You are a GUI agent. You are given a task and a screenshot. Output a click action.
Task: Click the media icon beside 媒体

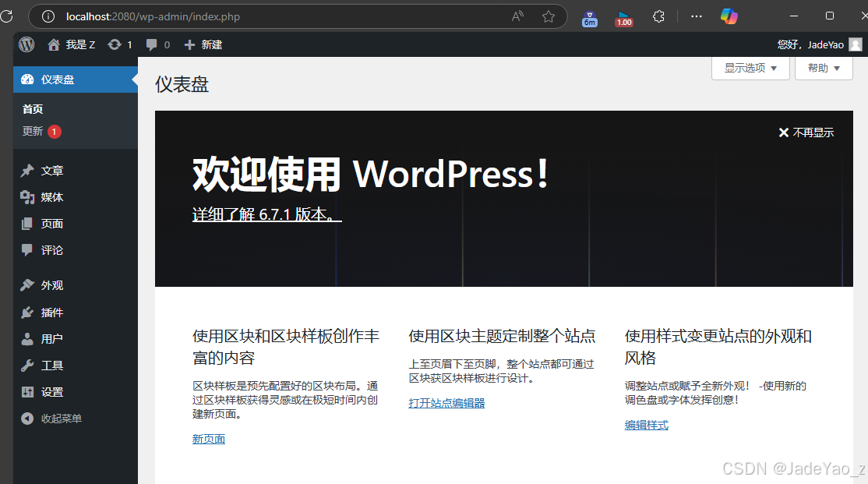tap(27, 197)
